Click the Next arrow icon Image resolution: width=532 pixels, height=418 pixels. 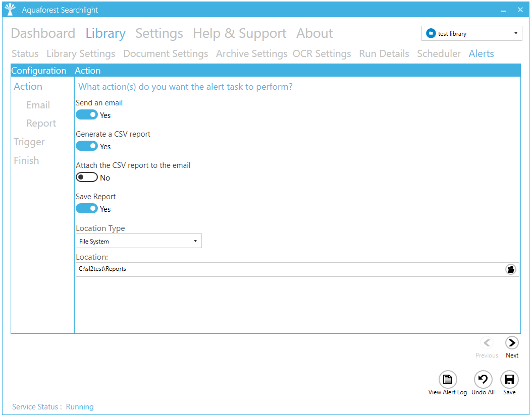(512, 343)
